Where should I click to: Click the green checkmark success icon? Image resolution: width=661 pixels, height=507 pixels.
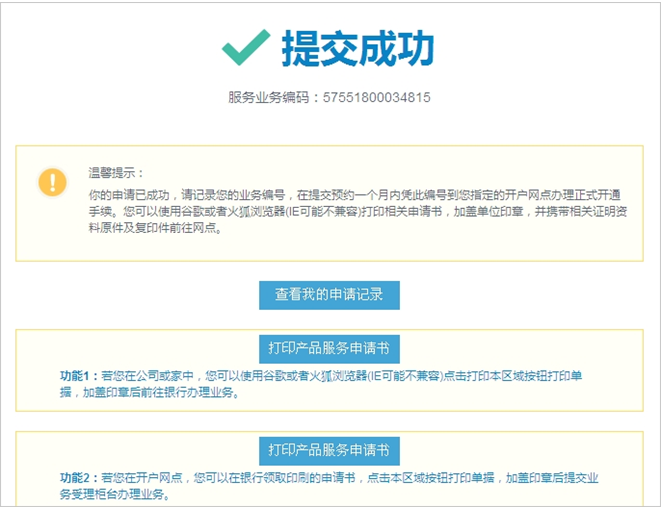[246, 47]
